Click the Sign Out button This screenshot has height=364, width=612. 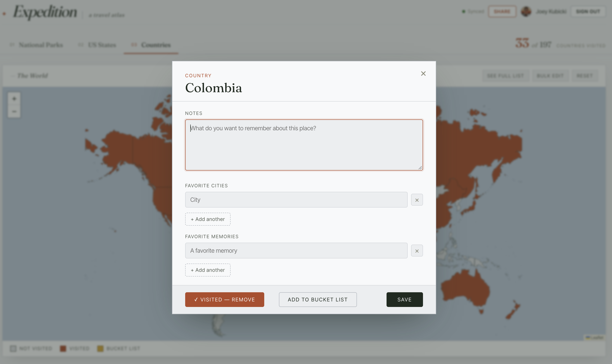(x=588, y=12)
